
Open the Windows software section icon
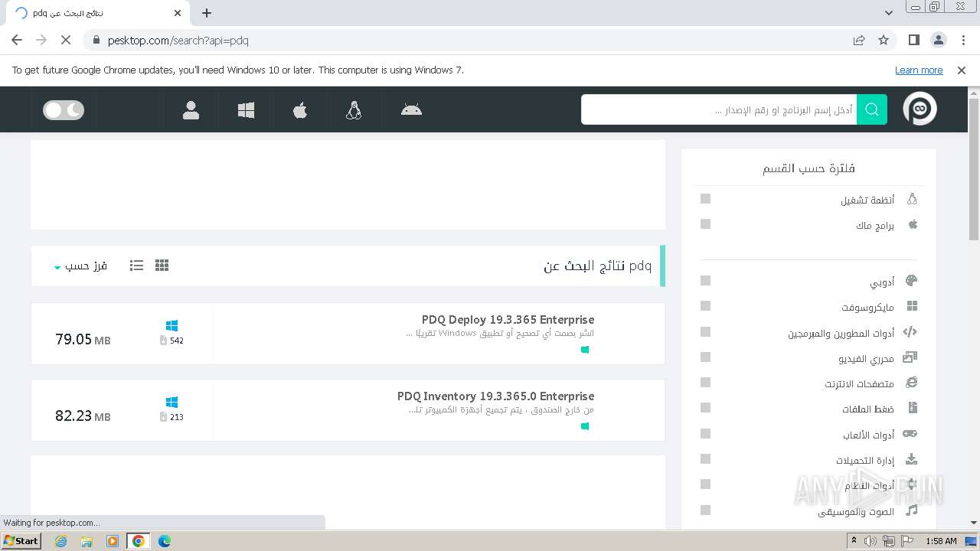(x=246, y=110)
